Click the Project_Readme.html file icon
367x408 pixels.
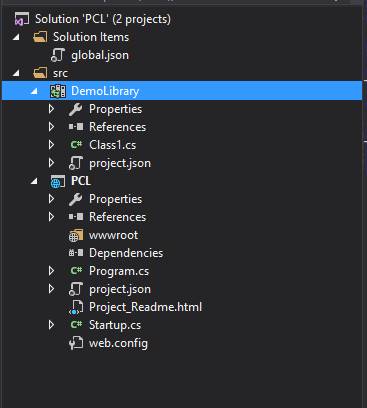coord(76,307)
